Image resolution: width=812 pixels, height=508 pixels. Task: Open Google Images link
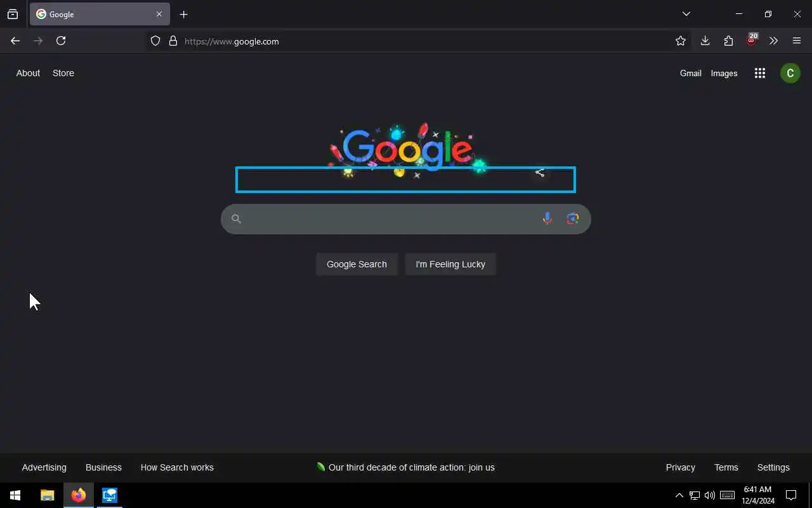pyautogui.click(x=724, y=73)
